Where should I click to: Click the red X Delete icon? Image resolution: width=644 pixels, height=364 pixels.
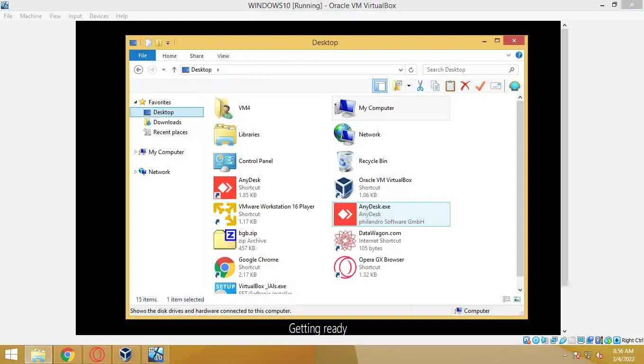[x=465, y=86]
